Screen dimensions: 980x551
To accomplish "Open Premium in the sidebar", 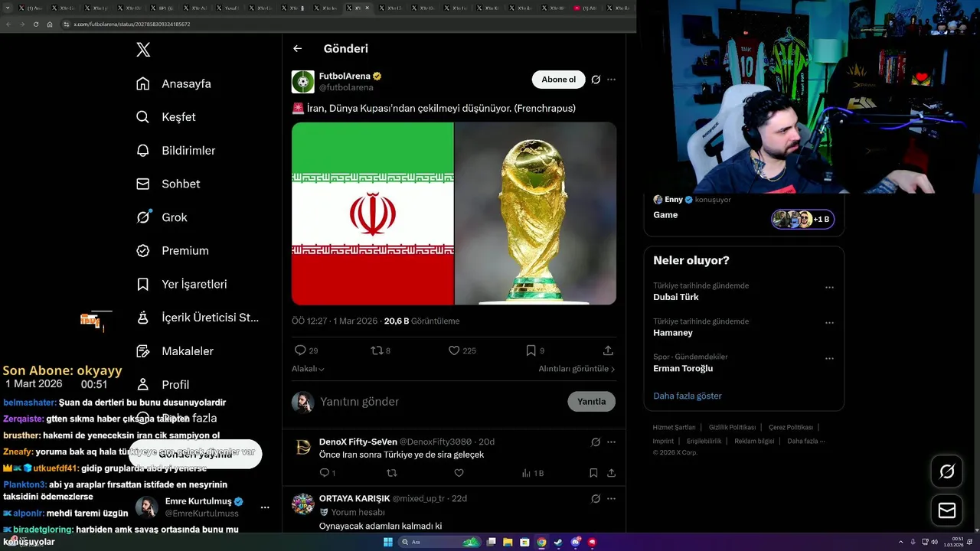I will (172, 250).
